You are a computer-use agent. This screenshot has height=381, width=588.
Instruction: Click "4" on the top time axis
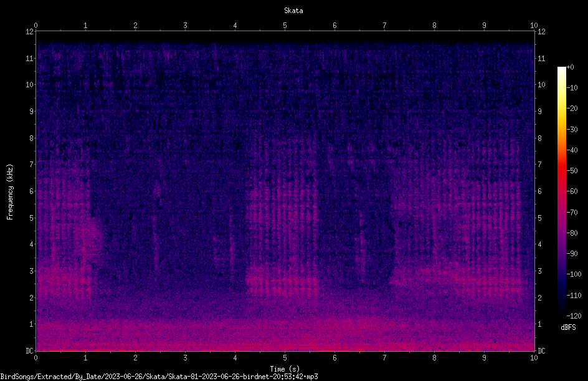coord(235,26)
